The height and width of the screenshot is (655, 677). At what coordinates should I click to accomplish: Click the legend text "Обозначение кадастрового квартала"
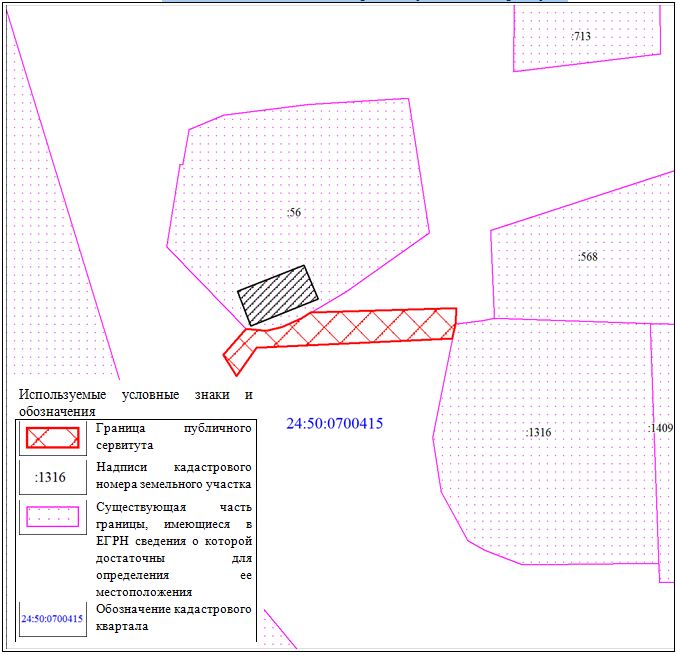pyautogui.click(x=172, y=618)
